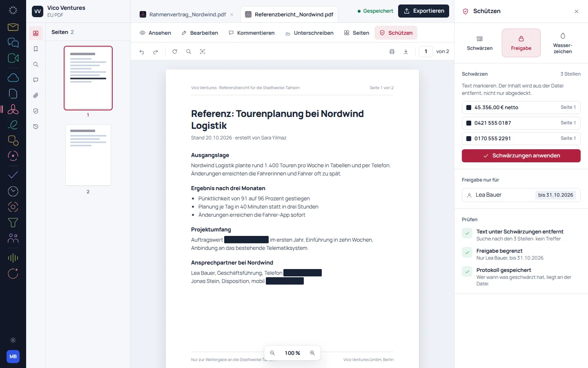Viewport: 588px width, 368px height.
Task: Close the Rahmenvertrag_Nordwind.pdf tab
Action: [232, 14]
